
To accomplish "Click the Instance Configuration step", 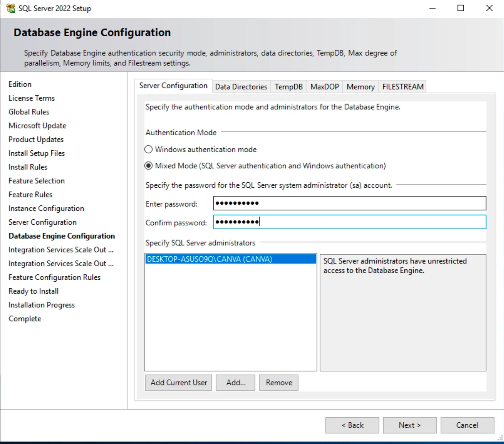I will (x=46, y=208).
